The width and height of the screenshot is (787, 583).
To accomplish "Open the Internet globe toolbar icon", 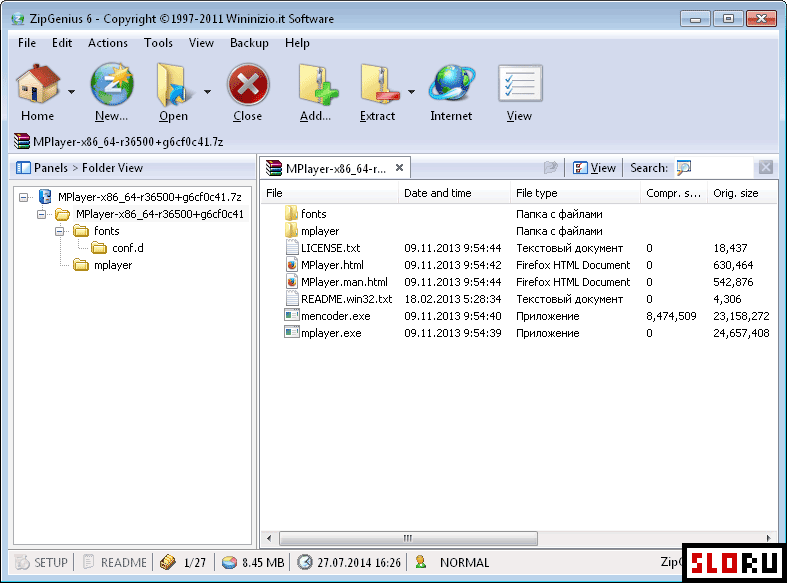I will coord(451,84).
